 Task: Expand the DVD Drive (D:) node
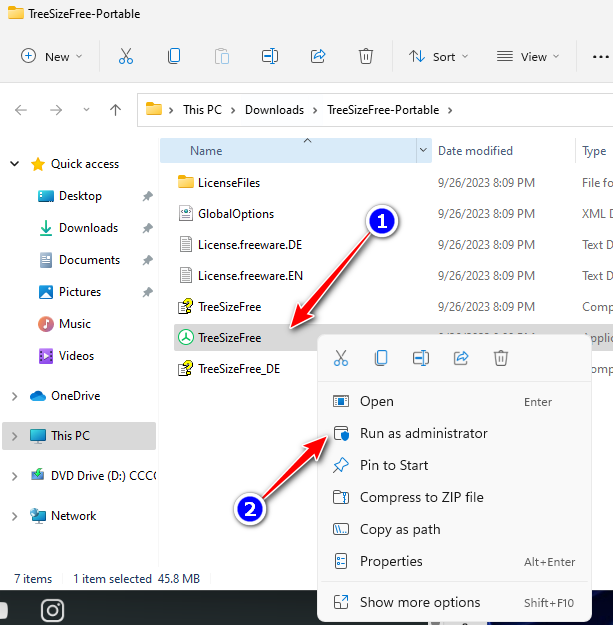pyautogui.click(x=15, y=476)
